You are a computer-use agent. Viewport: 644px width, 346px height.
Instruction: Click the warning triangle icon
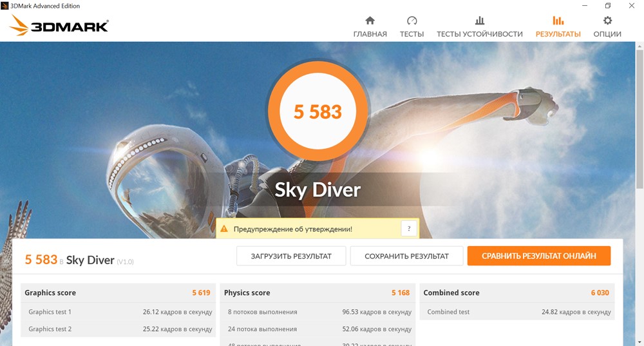pyautogui.click(x=224, y=229)
